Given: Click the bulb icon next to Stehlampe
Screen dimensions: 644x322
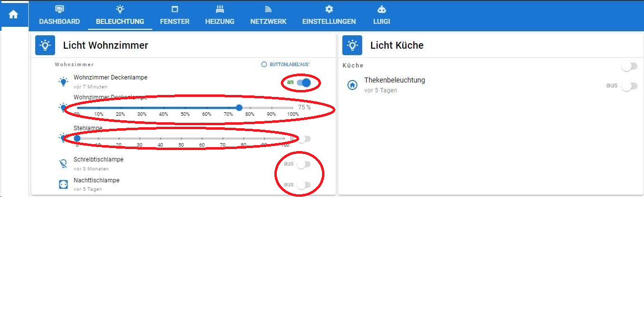Looking at the screenshot, I should [63, 138].
